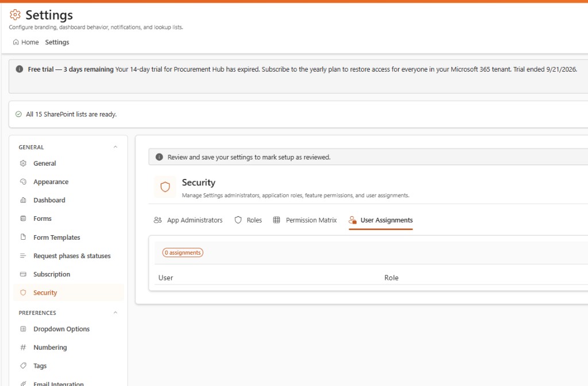This screenshot has height=386, width=588.
Task: Click the Settings gear icon in the header
Action: pyautogui.click(x=15, y=14)
